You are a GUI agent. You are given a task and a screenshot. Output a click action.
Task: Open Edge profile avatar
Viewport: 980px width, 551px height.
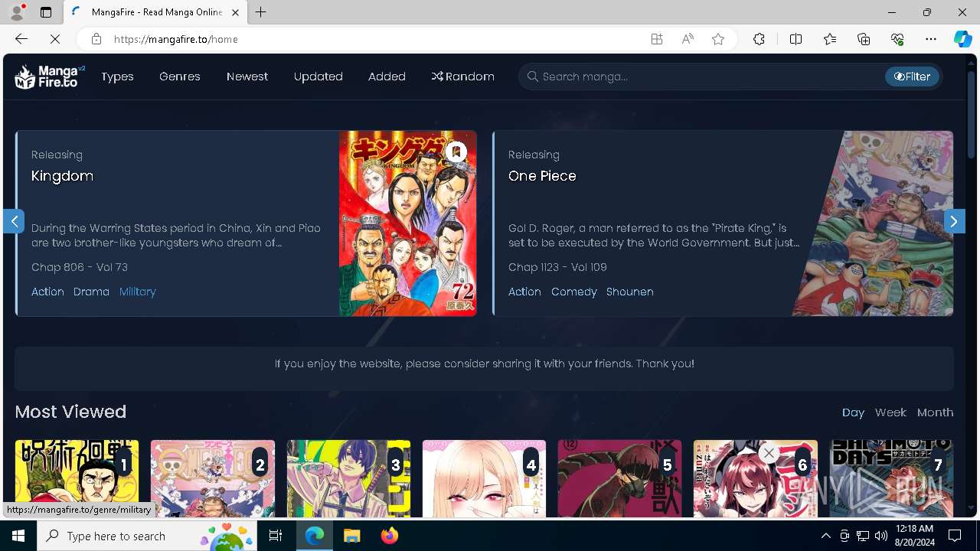(x=17, y=12)
